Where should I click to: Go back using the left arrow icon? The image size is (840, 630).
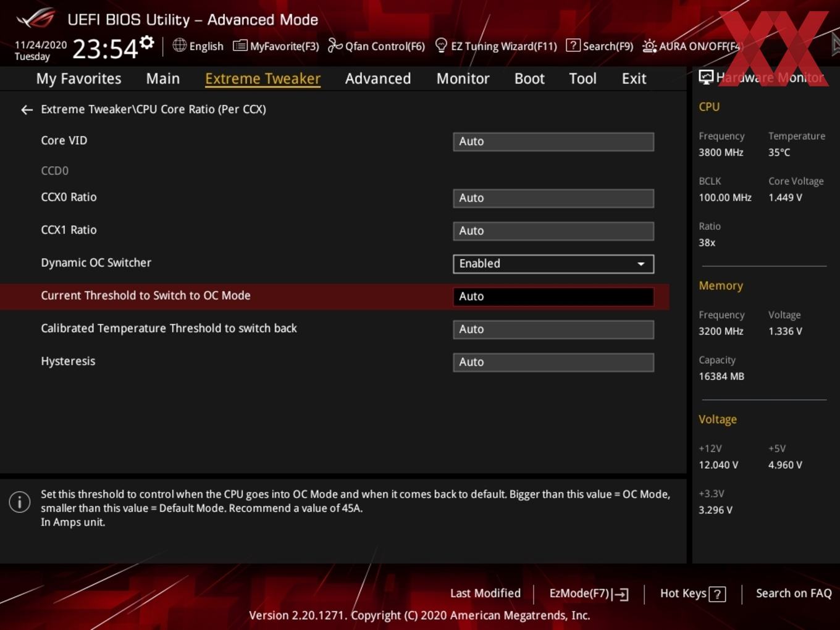coord(27,109)
